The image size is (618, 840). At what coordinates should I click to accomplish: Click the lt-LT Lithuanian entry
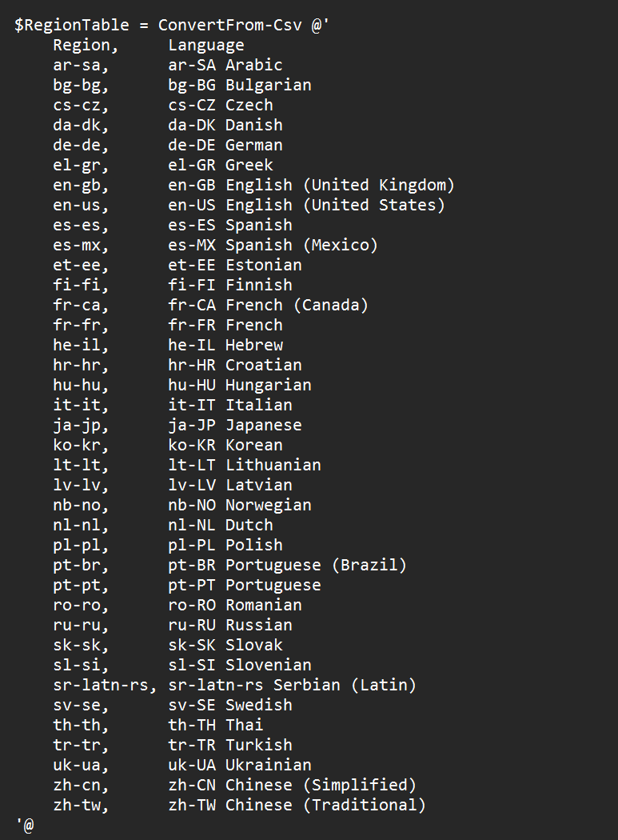pyautogui.click(x=245, y=466)
